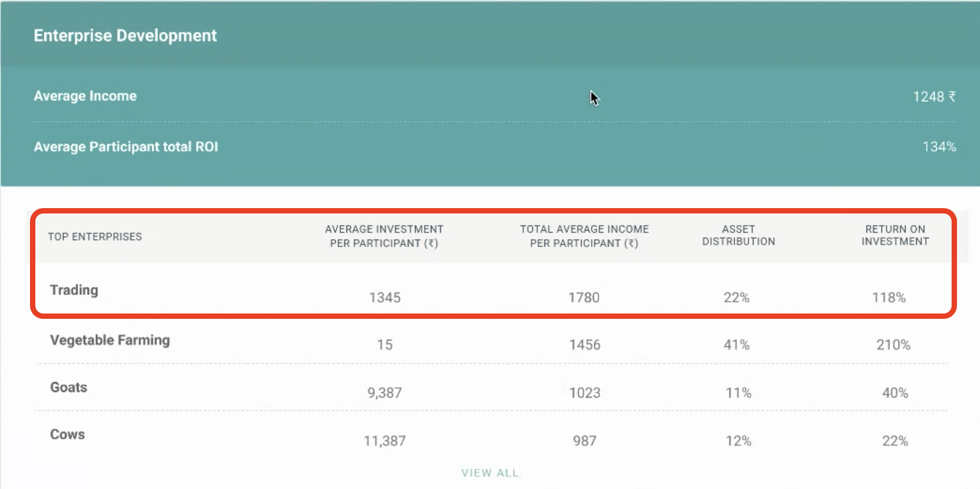
Task: Select the Trading enterprise row
Action: click(74, 290)
